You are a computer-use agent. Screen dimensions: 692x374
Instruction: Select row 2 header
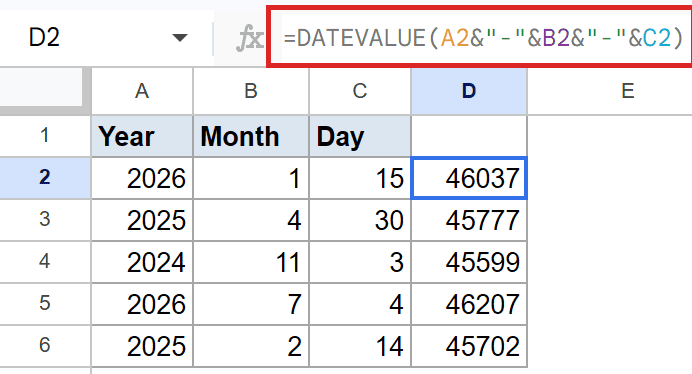click(x=45, y=178)
